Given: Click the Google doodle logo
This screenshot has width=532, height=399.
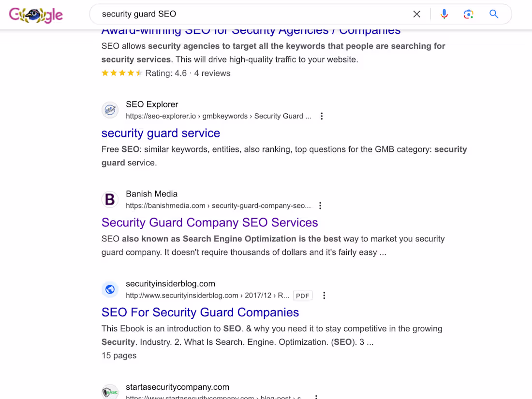Looking at the screenshot, I should (x=36, y=15).
